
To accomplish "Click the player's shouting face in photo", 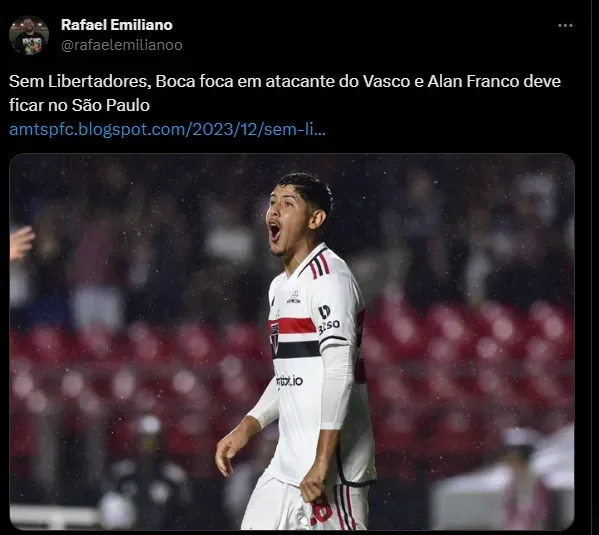I will click(287, 222).
